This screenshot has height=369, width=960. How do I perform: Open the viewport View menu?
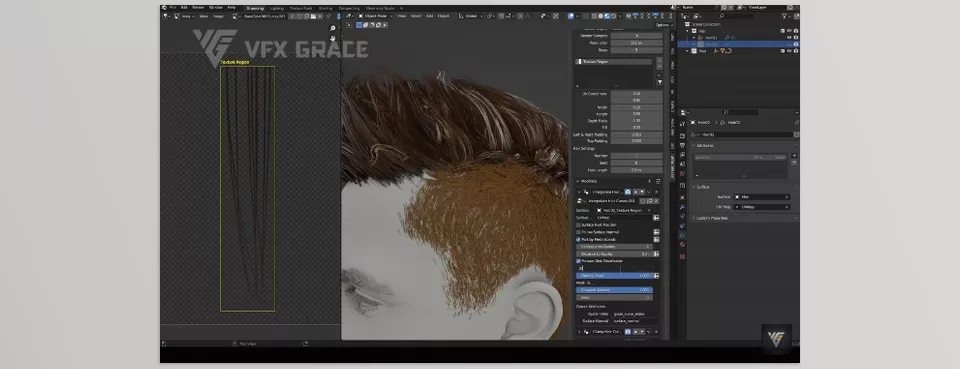click(x=402, y=16)
